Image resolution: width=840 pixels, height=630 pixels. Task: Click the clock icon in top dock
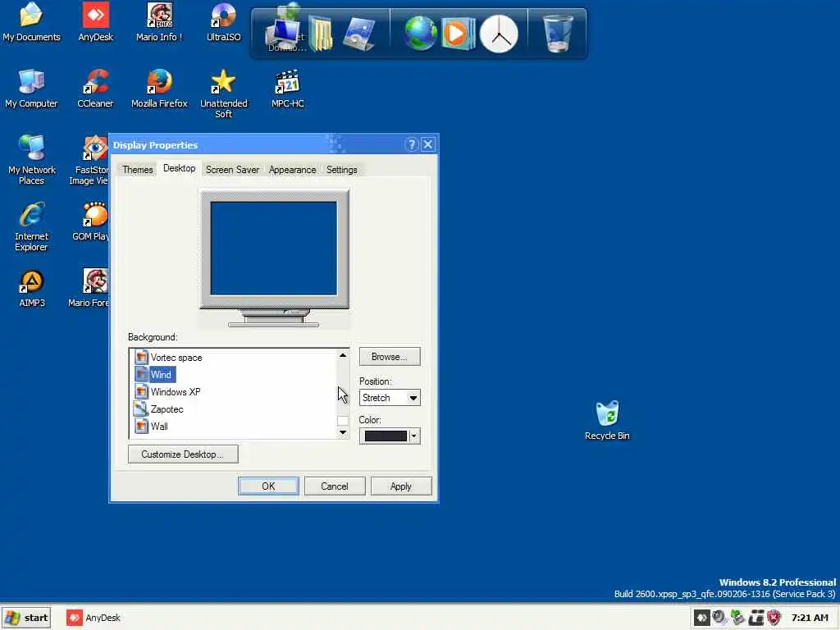pyautogui.click(x=499, y=34)
